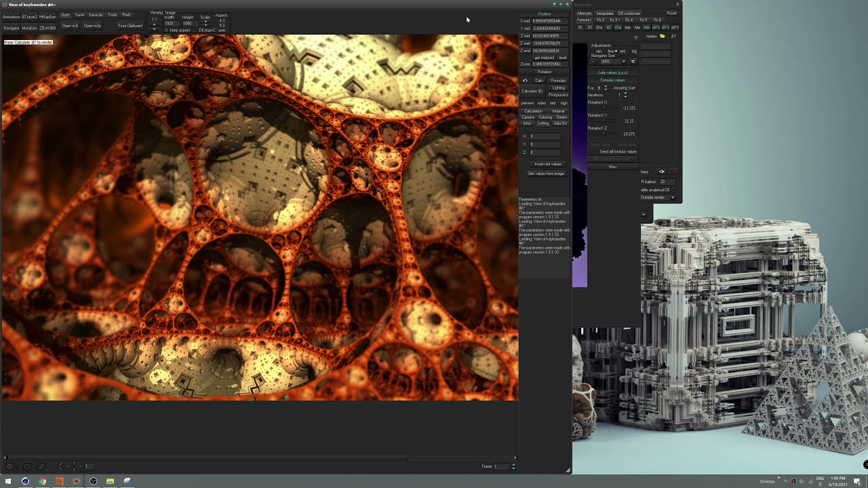868x488 pixels.
Task: Select the 4:3 aspect option
Action: [x=222, y=20]
